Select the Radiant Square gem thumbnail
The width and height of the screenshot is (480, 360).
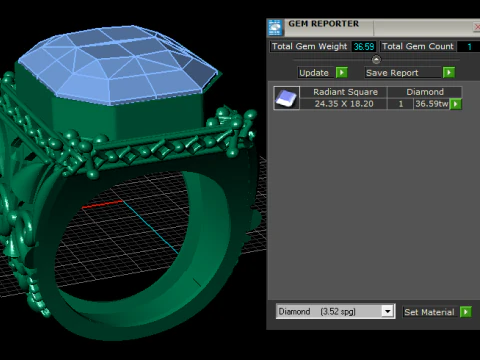286,98
